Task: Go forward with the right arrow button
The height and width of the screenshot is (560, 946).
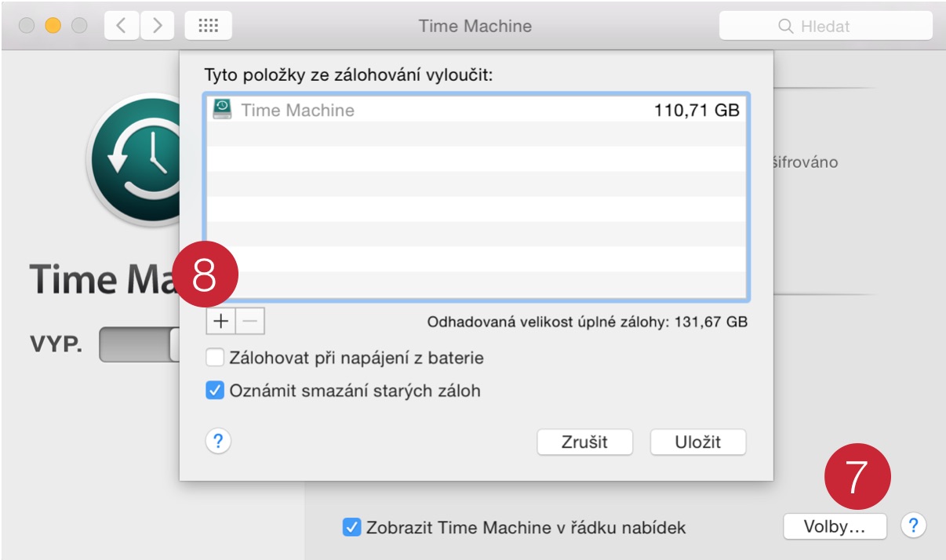Action: [157, 26]
